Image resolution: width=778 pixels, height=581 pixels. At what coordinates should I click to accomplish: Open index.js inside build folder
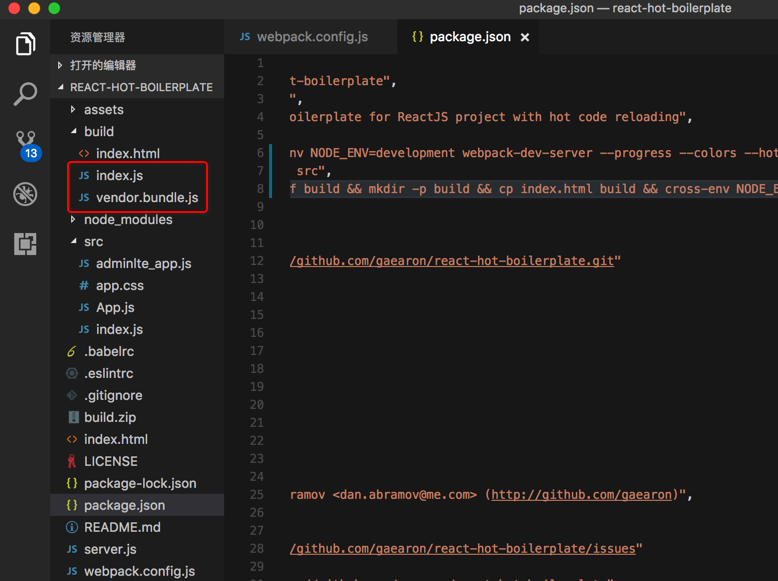[137, 176]
